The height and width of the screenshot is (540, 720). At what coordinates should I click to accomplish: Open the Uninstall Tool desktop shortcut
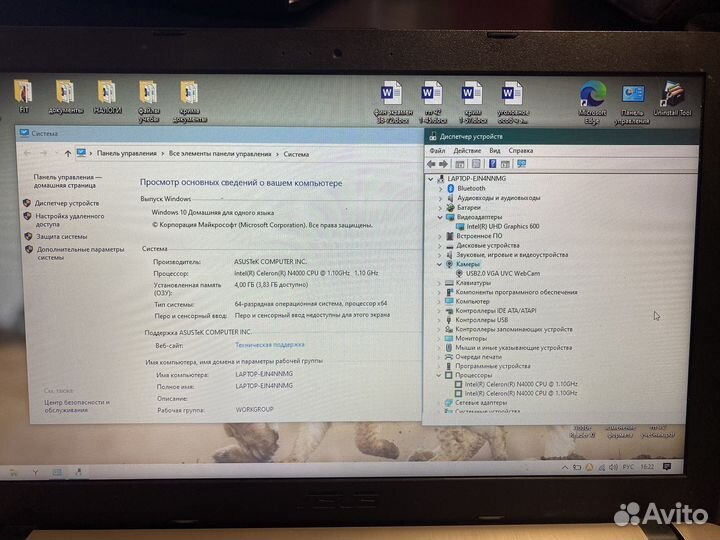pos(672,99)
